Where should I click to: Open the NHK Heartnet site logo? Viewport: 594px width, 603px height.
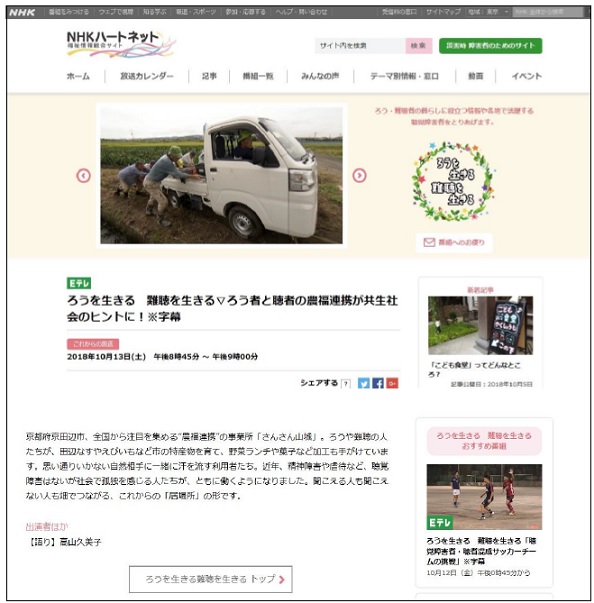pos(121,44)
